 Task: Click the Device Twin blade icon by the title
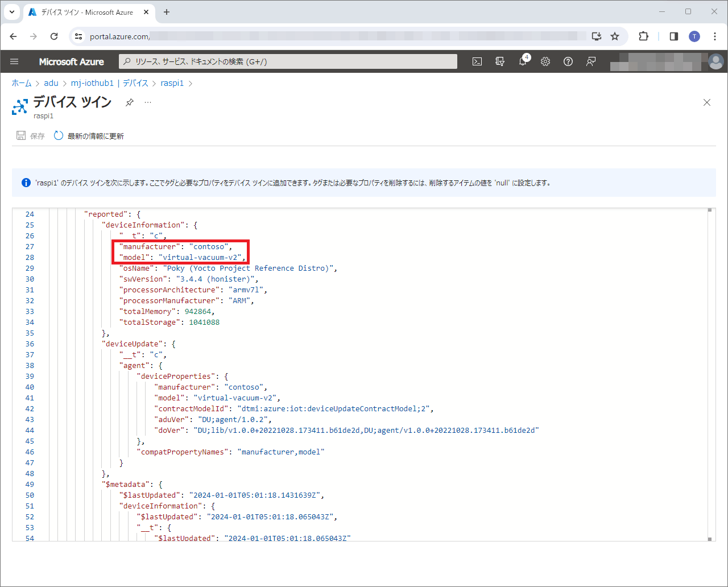pyautogui.click(x=20, y=106)
